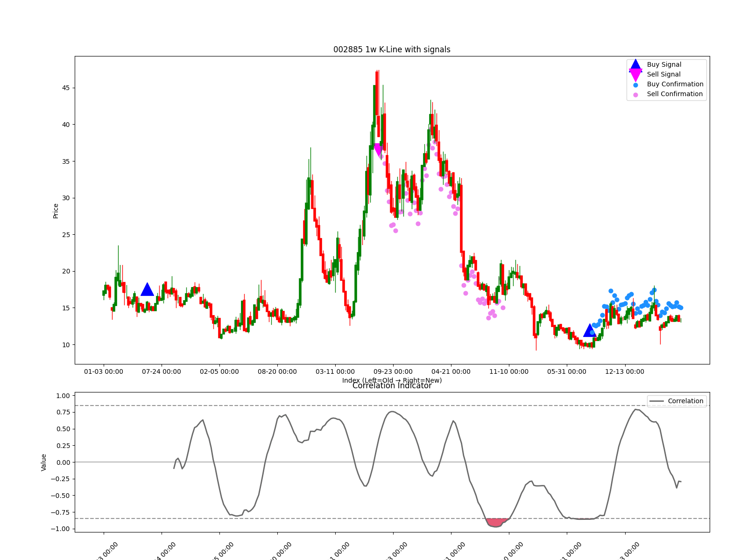Click the x-axis tick '11-10 00:00'
Viewport: 747px width, 560px height.
(509, 371)
